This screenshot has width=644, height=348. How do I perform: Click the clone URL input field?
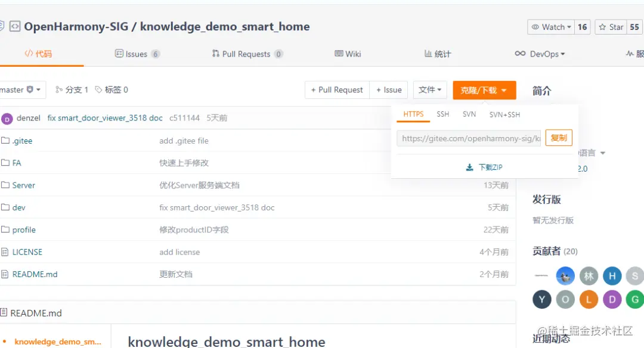tap(469, 138)
